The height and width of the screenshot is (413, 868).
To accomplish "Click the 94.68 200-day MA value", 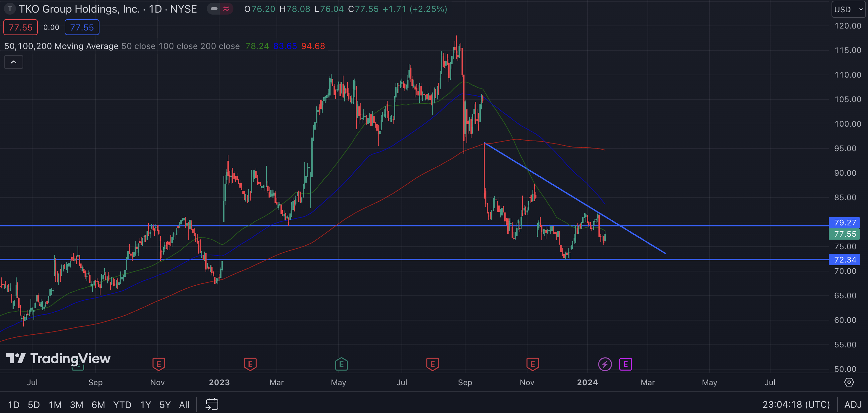I will point(313,46).
